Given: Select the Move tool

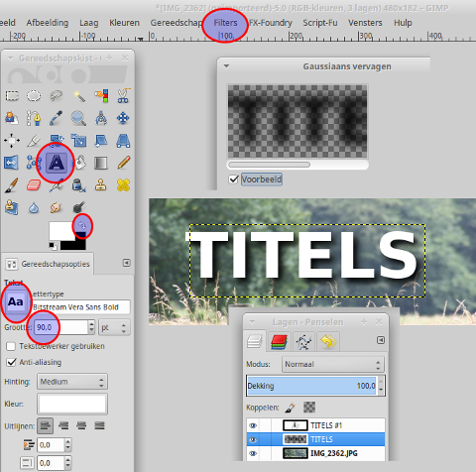Looking at the screenshot, I should [123, 118].
